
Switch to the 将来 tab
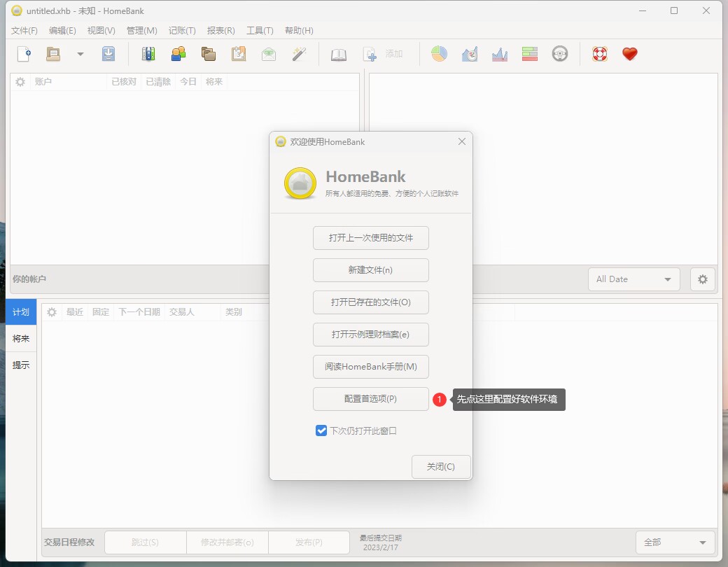pyautogui.click(x=21, y=339)
